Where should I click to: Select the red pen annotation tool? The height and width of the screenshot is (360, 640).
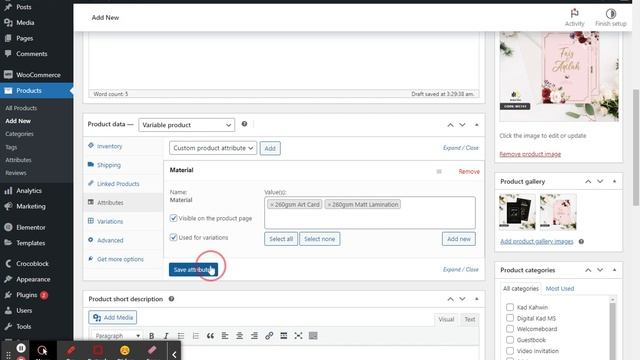point(71,351)
